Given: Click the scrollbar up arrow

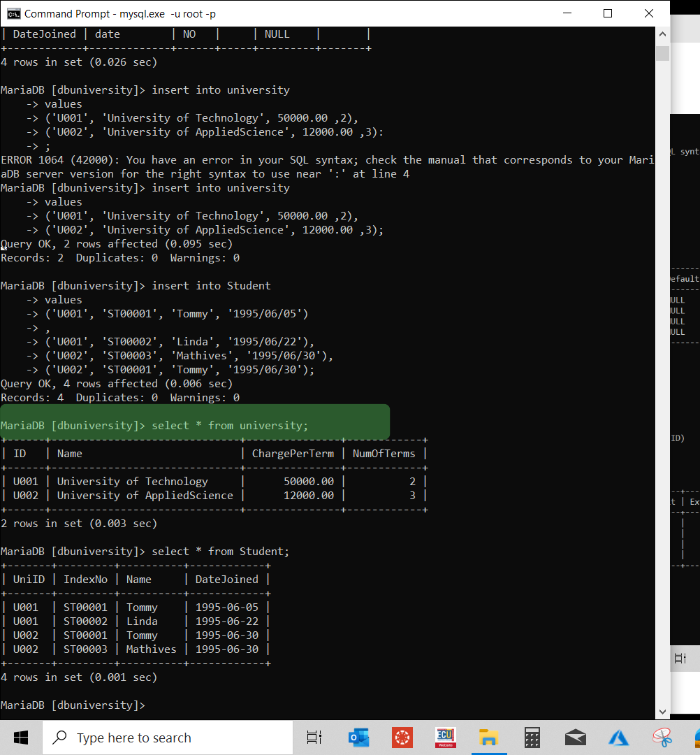Looking at the screenshot, I should (x=662, y=33).
